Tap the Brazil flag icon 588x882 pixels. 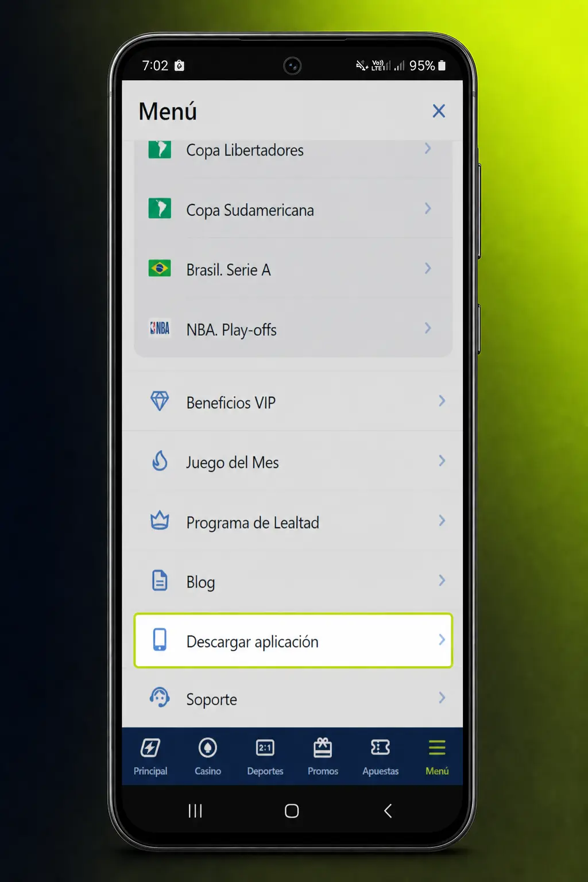click(x=160, y=268)
